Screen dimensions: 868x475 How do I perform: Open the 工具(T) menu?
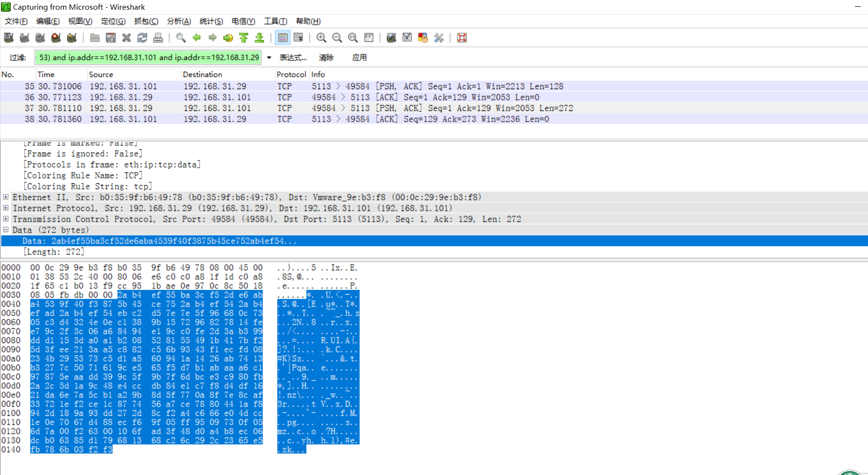276,21
